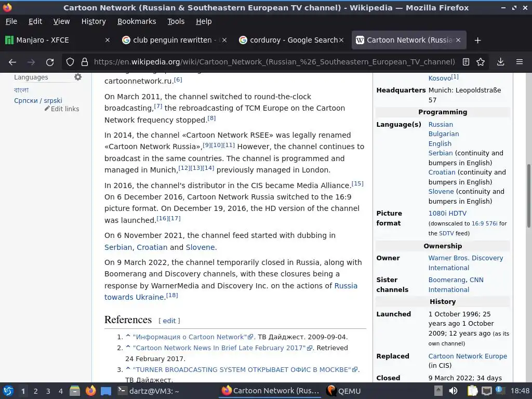This screenshot has height=399, width=532.
Task: Go back to the previous page
Action: 12,62
